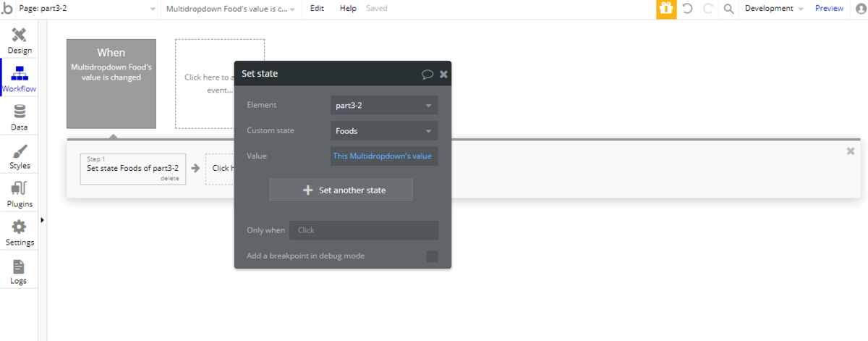This screenshot has width=868, height=341.
Task: Toggle breakpoint in debug mode checkbox
Action: click(432, 256)
